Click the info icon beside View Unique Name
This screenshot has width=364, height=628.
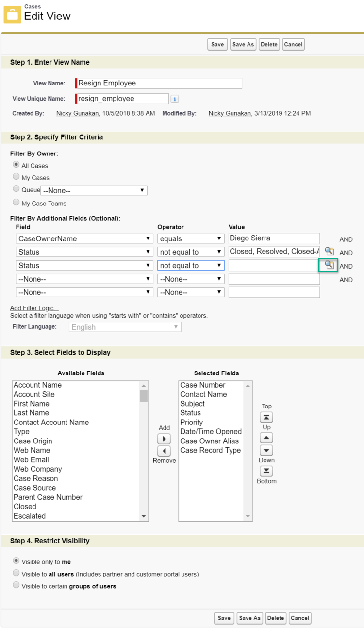pyautogui.click(x=175, y=99)
